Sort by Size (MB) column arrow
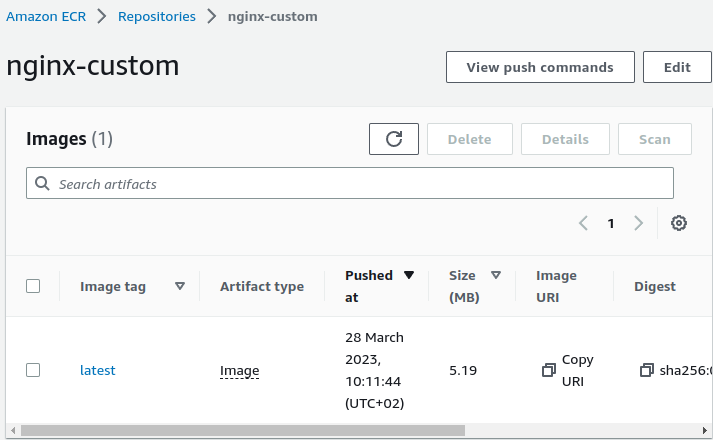Screen dimensions: 713x440 point(495,275)
